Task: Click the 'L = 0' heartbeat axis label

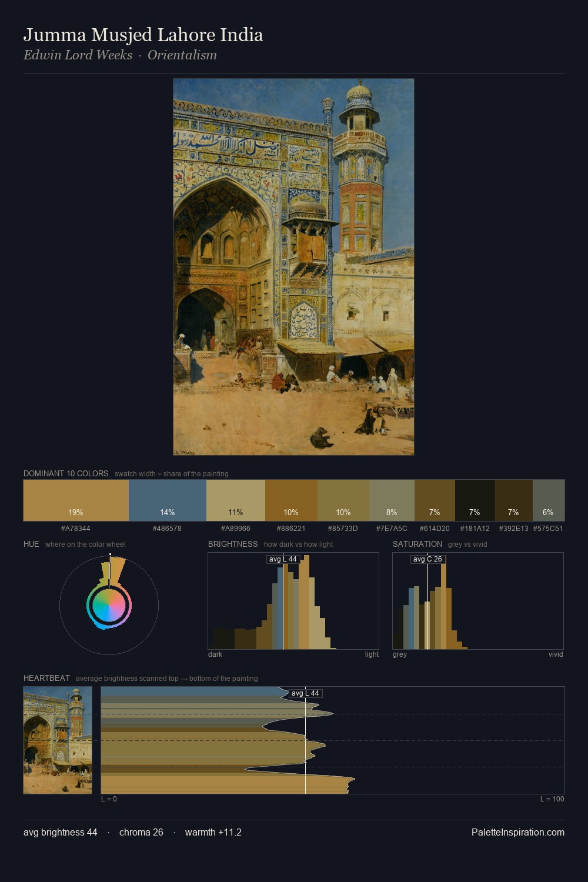Action: 109,799
